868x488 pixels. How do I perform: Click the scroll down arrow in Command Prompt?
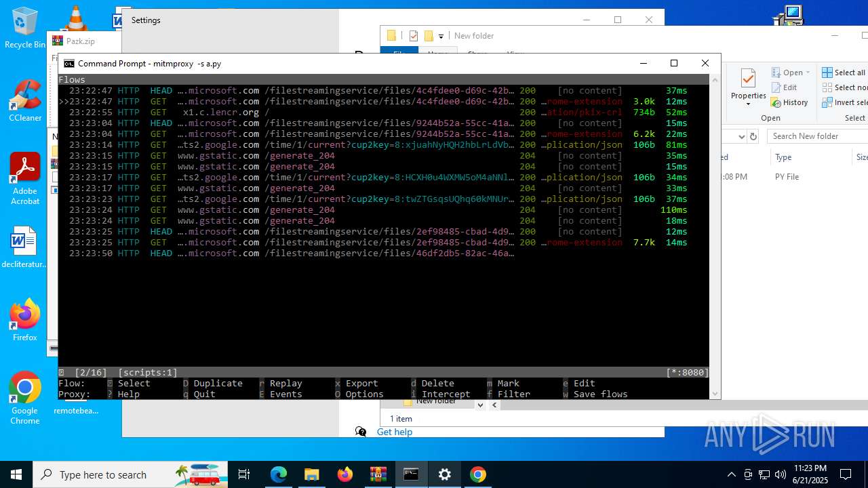715,394
